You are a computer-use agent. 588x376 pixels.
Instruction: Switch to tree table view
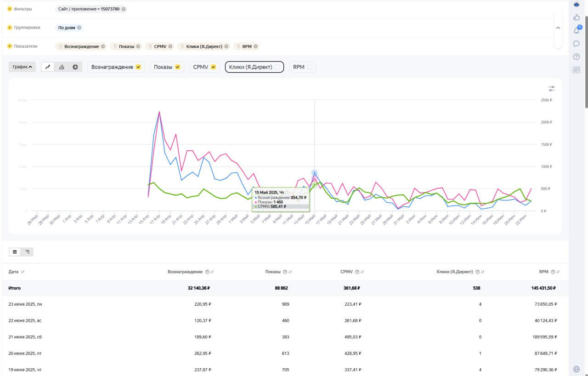tap(28, 252)
